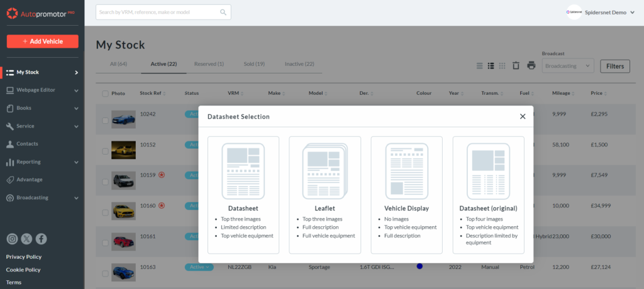Close the Datasheet Selection dialog
644x289 pixels.
coord(523,116)
